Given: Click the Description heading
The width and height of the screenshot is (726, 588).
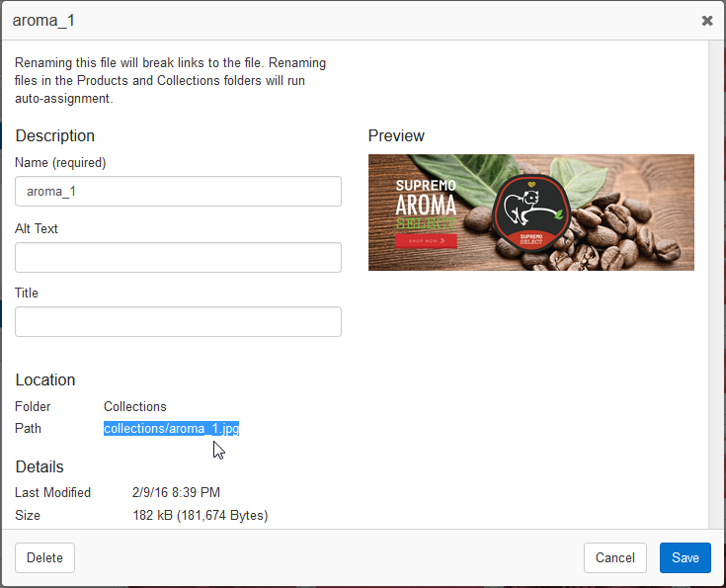Looking at the screenshot, I should [x=55, y=135].
